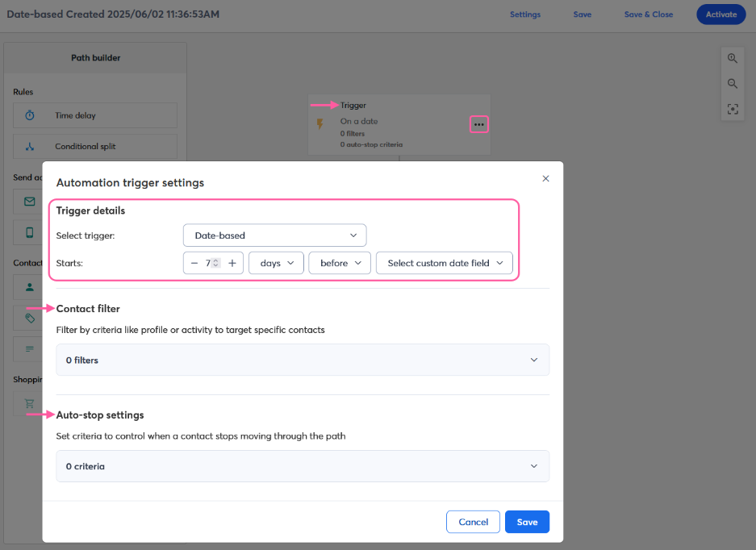Open the days unit dropdown

(276, 263)
